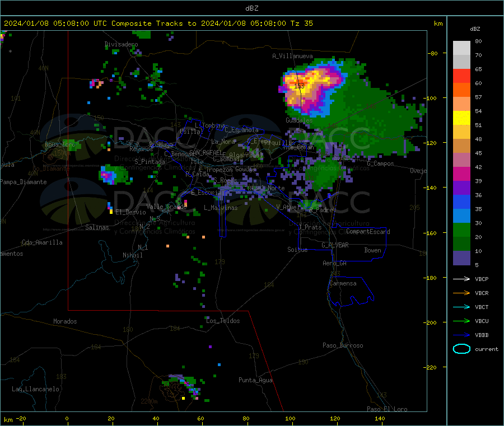Click the white VBCP arrow in legend
This screenshot has width=504, height=426.
tap(461, 279)
